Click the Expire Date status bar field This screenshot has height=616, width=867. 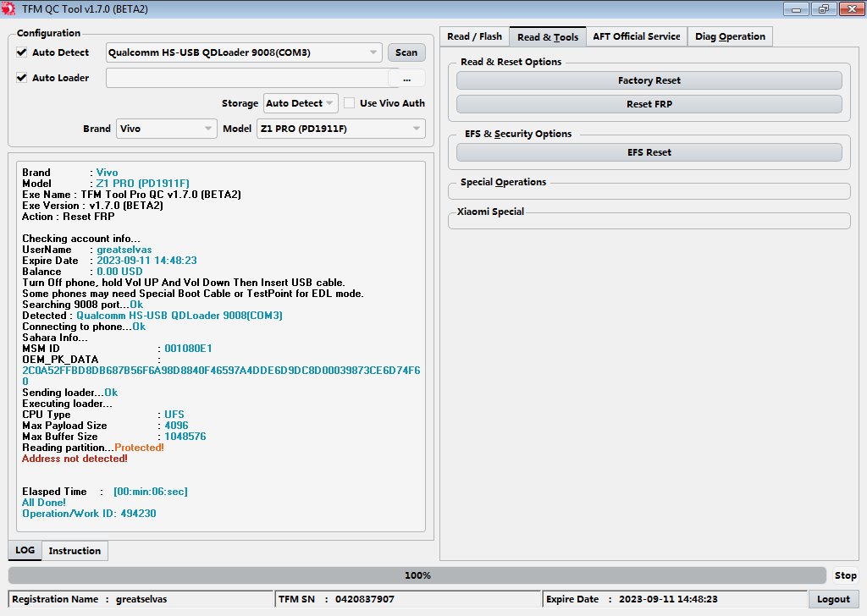pos(675,599)
